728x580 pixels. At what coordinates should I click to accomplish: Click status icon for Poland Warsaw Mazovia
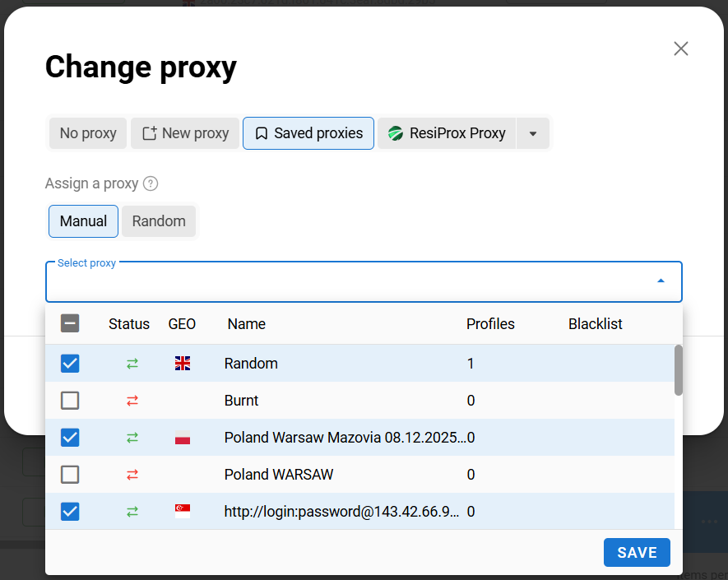[132, 438]
